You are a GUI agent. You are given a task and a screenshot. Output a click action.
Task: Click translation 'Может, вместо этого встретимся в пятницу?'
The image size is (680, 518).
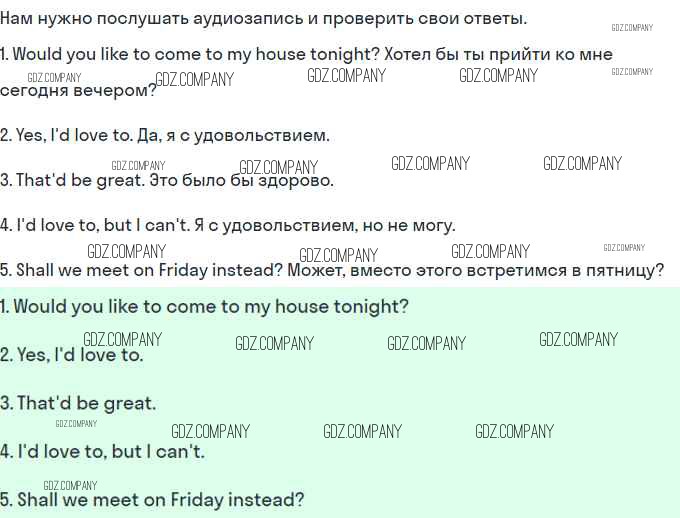click(x=475, y=270)
